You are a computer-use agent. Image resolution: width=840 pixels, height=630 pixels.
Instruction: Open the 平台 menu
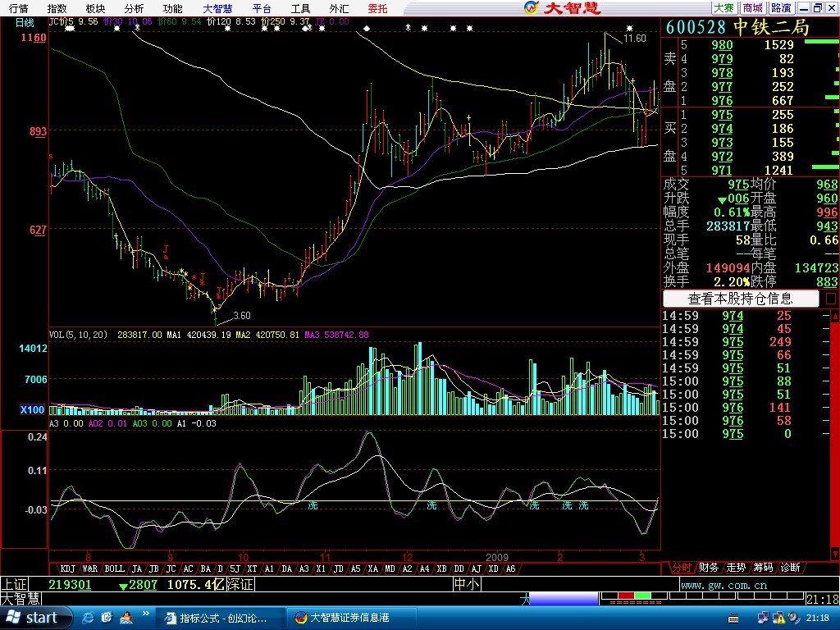tap(262, 8)
